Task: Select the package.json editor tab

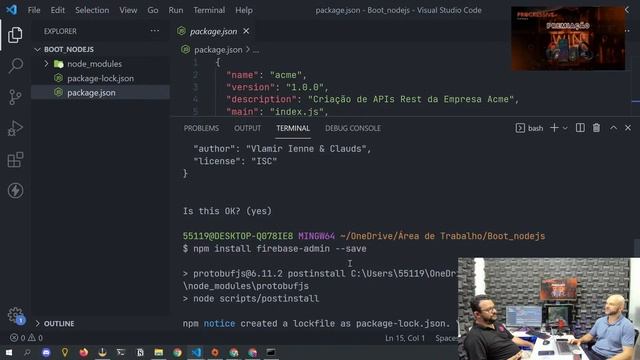Action: [213, 31]
